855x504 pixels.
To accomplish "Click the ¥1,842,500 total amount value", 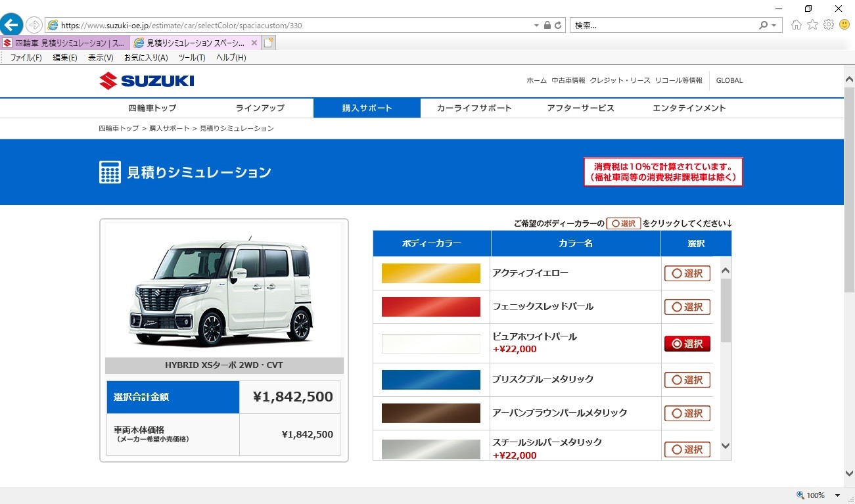I will (292, 397).
